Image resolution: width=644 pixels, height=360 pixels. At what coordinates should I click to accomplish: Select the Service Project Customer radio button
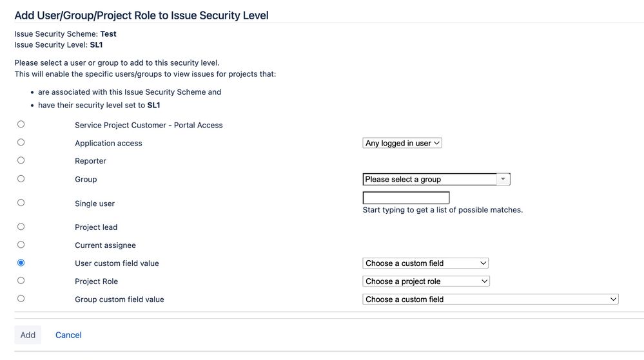click(x=21, y=124)
